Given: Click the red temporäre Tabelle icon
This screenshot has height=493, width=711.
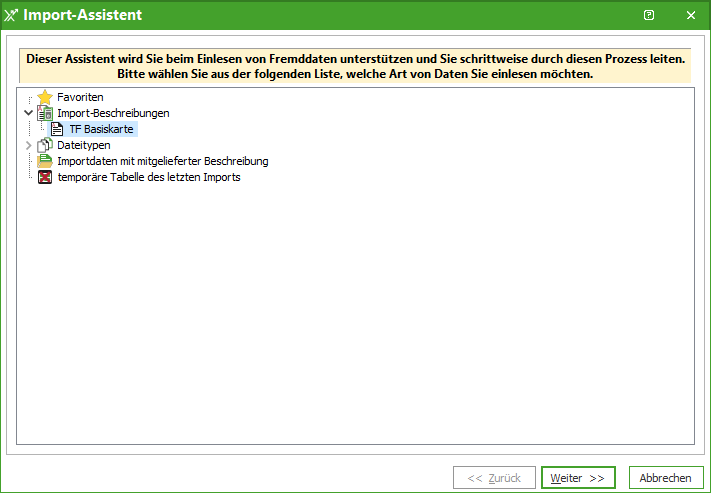Looking at the screenshot, I should [45, 177].
